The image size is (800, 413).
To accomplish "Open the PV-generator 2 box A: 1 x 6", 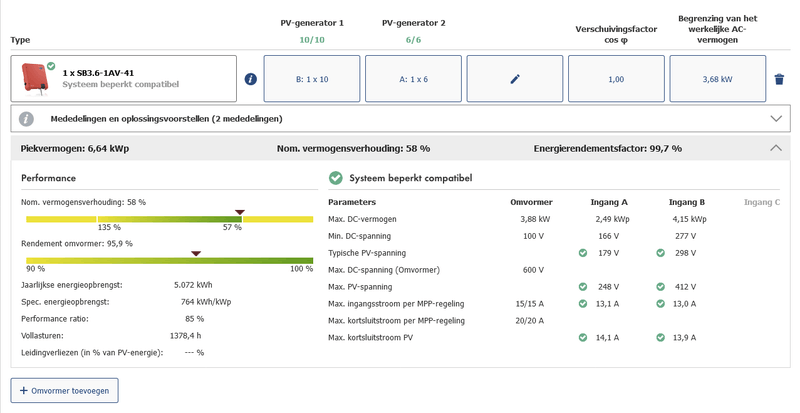I will point(413,79).
